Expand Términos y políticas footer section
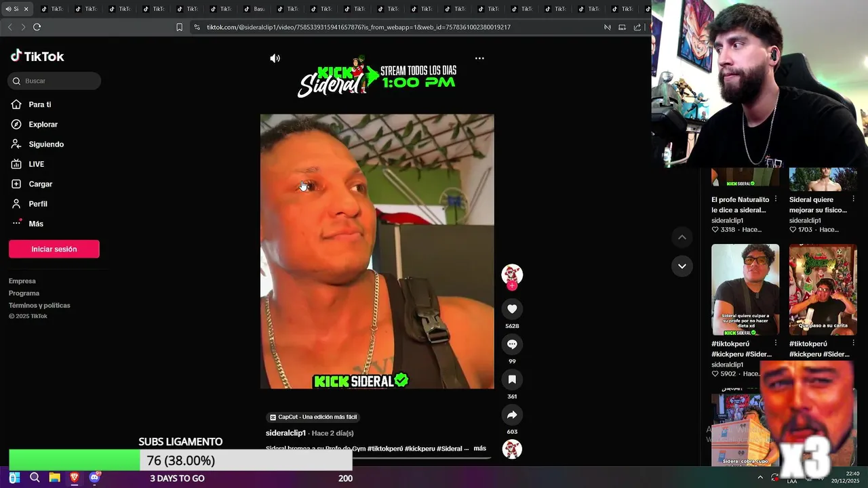This screenshot has width=868, height=488. (x=39, y=305)
